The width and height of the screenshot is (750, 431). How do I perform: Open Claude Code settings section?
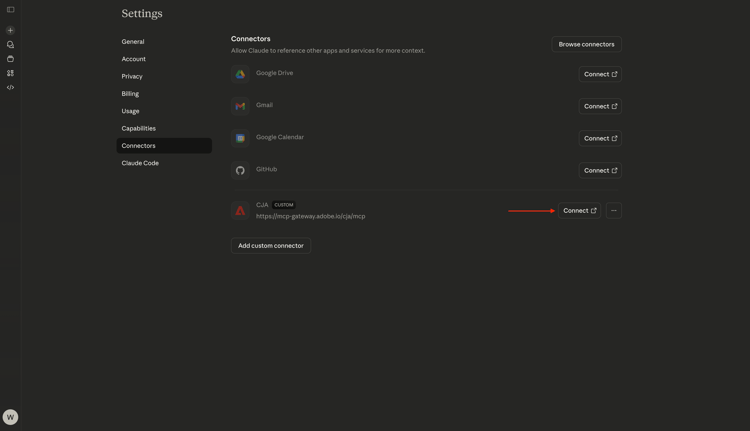pyautogui.click(x=164, y=163)
